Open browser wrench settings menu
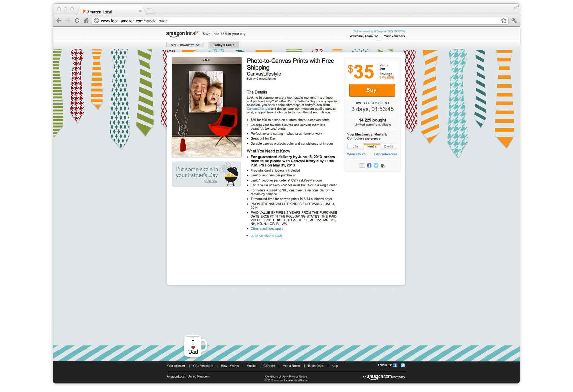Image resolution: width=573 pixels, height=392 pixels. [x=514, y=21]
